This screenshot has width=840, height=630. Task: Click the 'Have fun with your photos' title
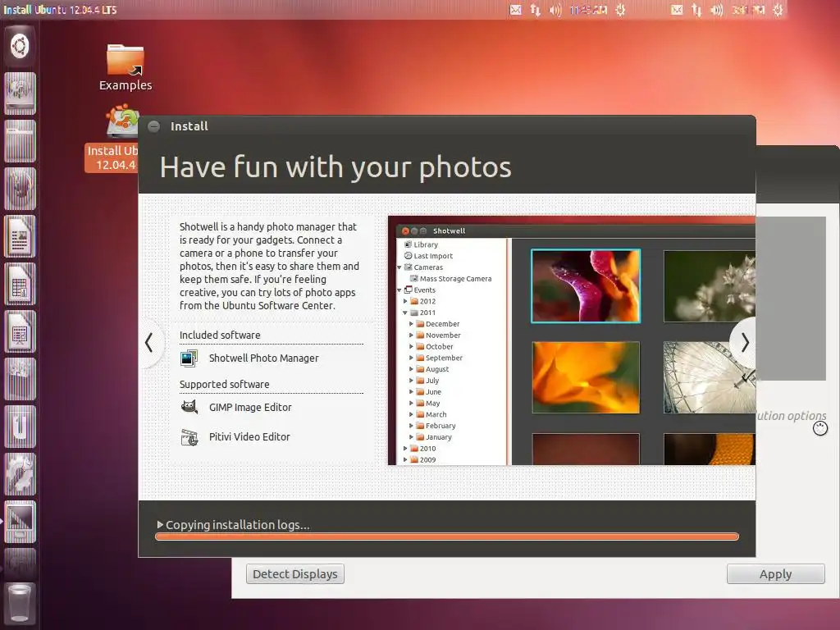(x=336, y=167)
